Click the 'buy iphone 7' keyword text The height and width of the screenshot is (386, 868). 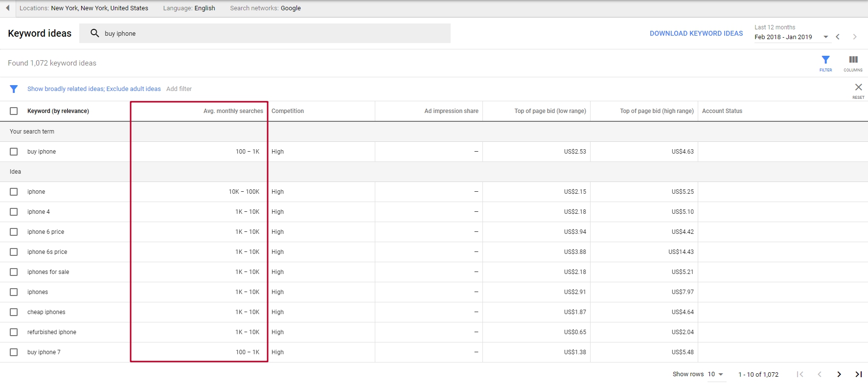[x=44, y=352]
